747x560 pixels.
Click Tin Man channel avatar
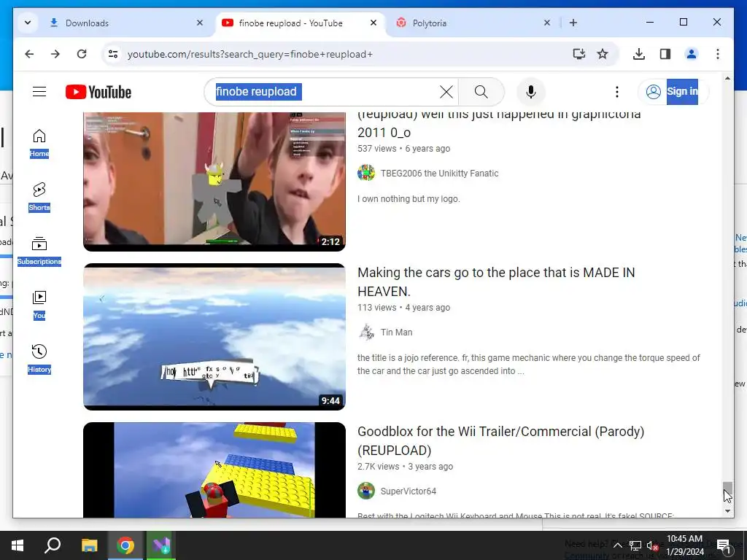pyautogui.click(x=366, y=332)
